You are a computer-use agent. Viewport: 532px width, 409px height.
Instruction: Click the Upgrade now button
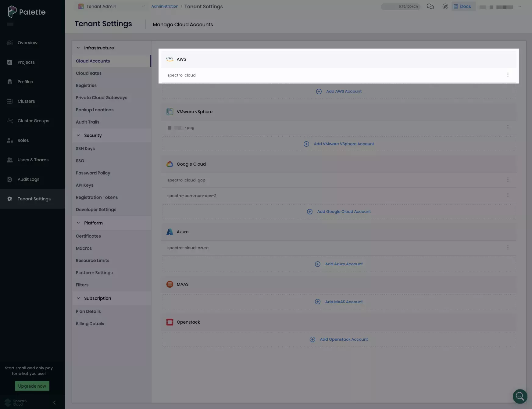click(32, 386)
